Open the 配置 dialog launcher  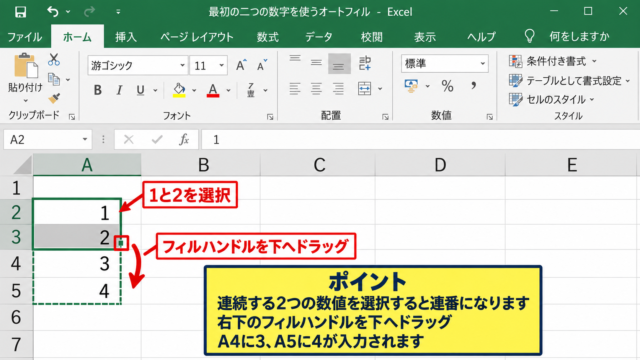pos(385,117)
